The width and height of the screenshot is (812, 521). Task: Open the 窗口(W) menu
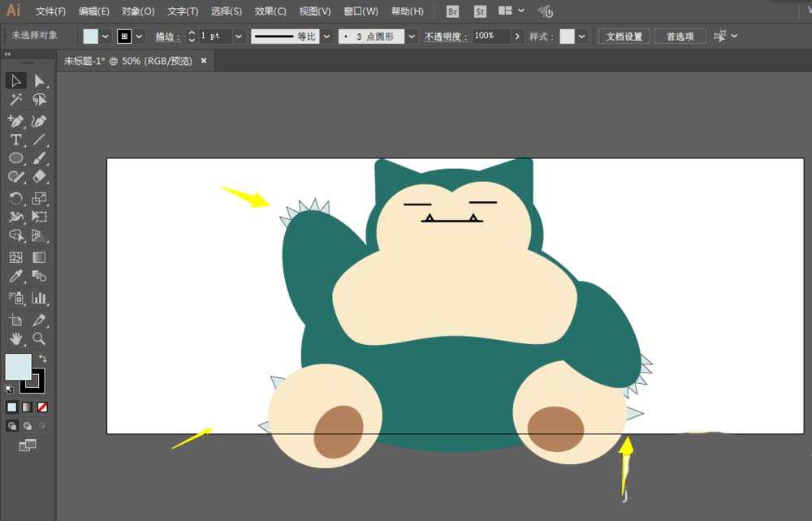click(361, 11)
